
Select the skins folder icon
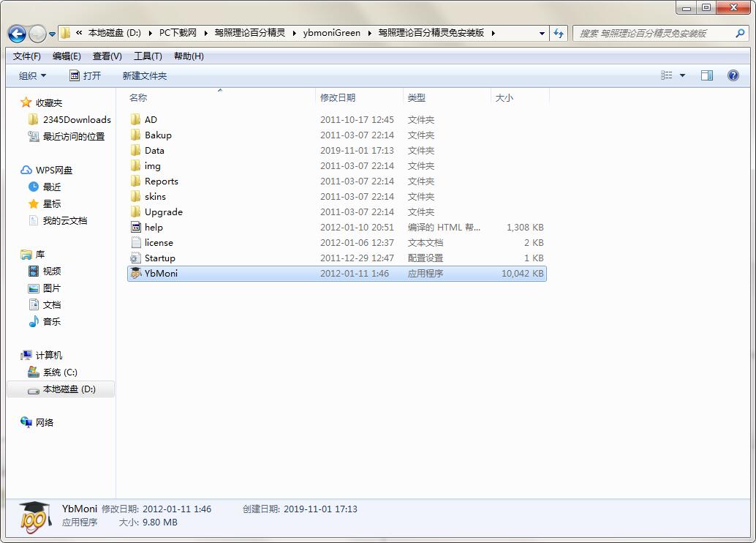(x=135, y=196)
